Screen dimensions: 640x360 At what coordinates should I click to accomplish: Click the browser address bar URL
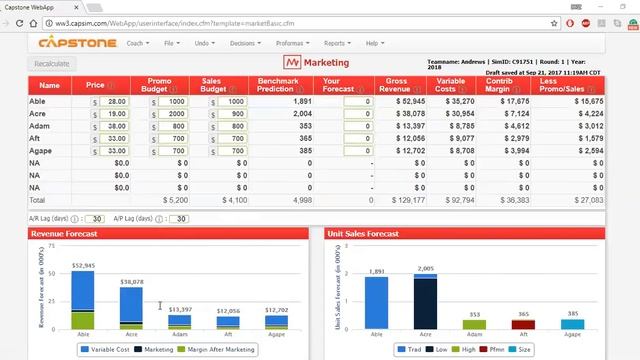(x=175, y=23)
